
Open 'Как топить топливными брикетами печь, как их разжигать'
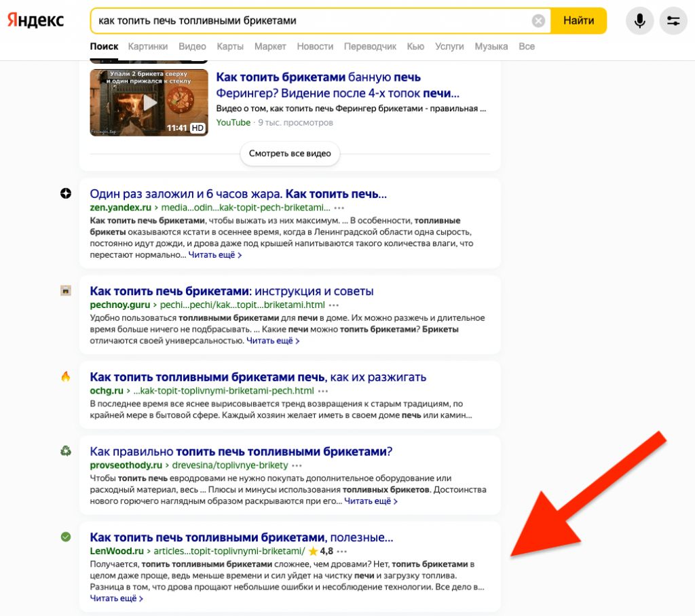258,377
